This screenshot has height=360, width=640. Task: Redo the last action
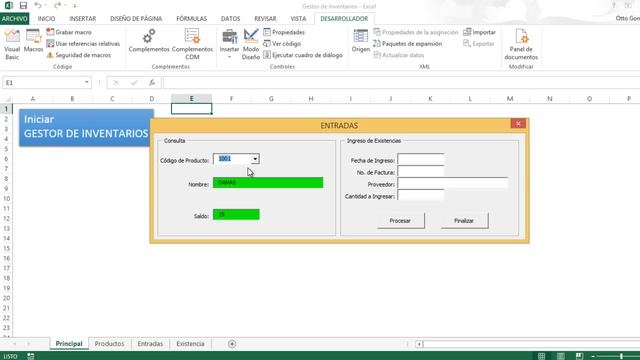coord(57,6)
